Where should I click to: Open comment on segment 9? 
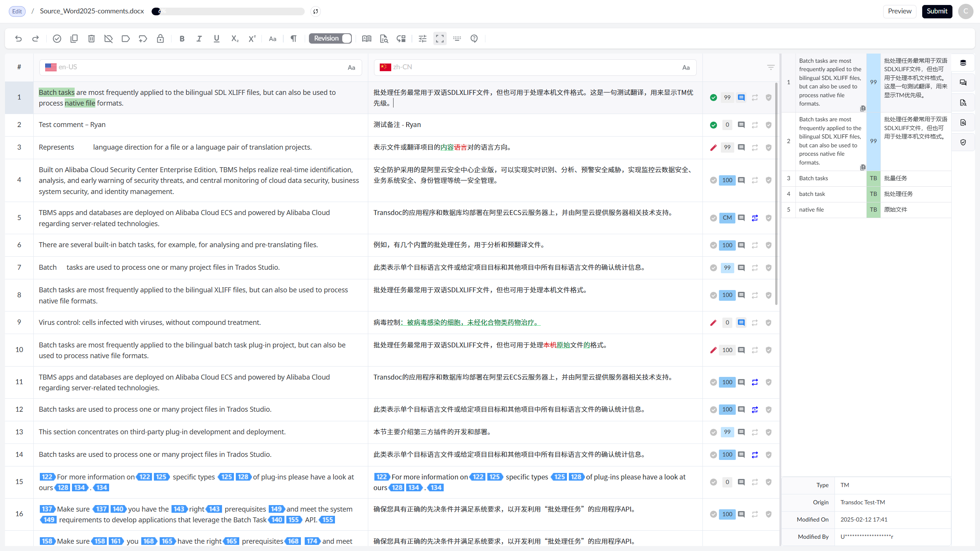click(741, 323)
